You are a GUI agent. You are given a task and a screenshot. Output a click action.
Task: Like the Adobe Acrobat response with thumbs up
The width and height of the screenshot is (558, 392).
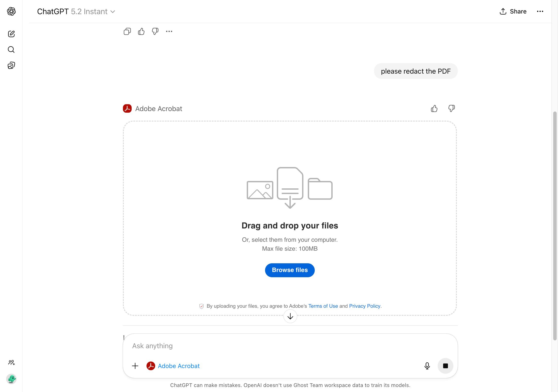(x=434, y=109)
